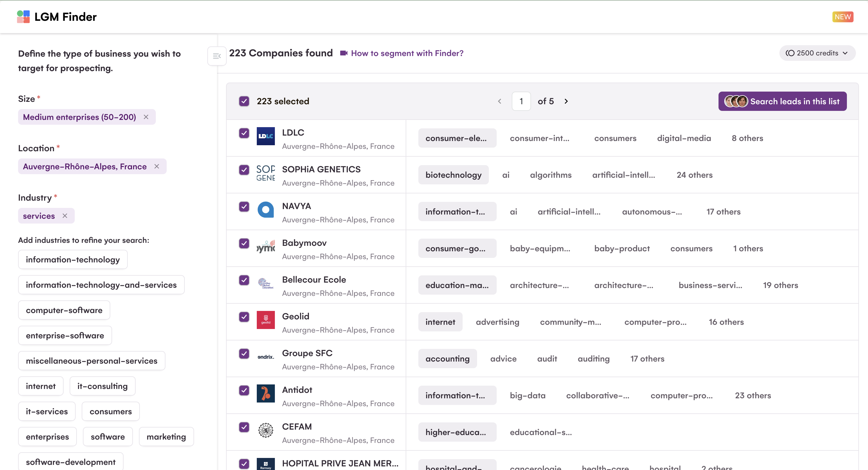Click the NEW badge in header

(842, 17)
